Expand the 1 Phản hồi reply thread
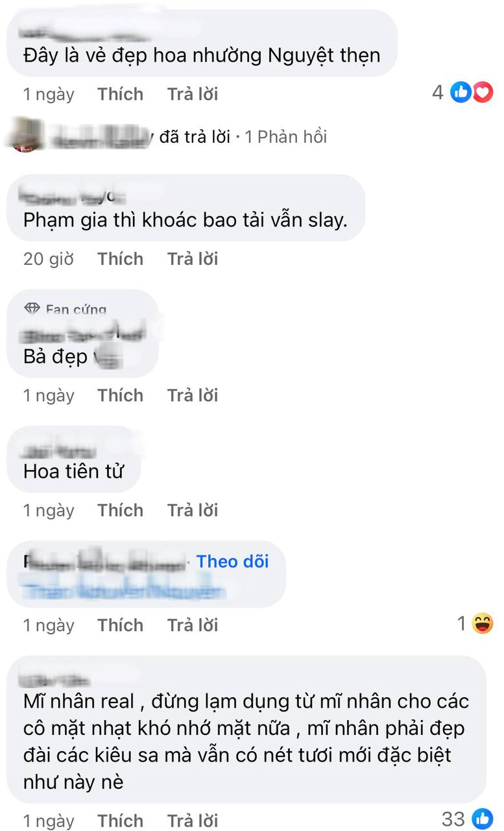Screen dimensions: 504x831 [x=286, y=136]
